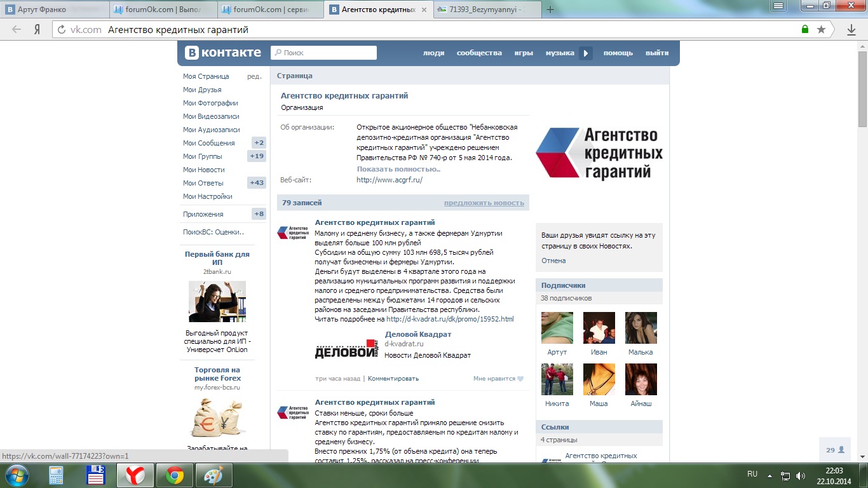Screen dimensions: 868x488
Task: Switch to the "Артут Франко" browser tab
Action: click(x=54, y=10)
